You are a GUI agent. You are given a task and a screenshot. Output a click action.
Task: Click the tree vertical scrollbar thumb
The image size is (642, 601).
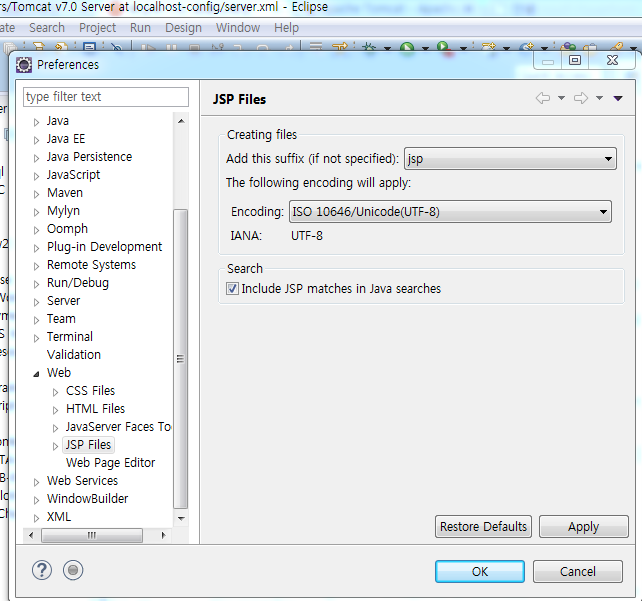point(180,359)
